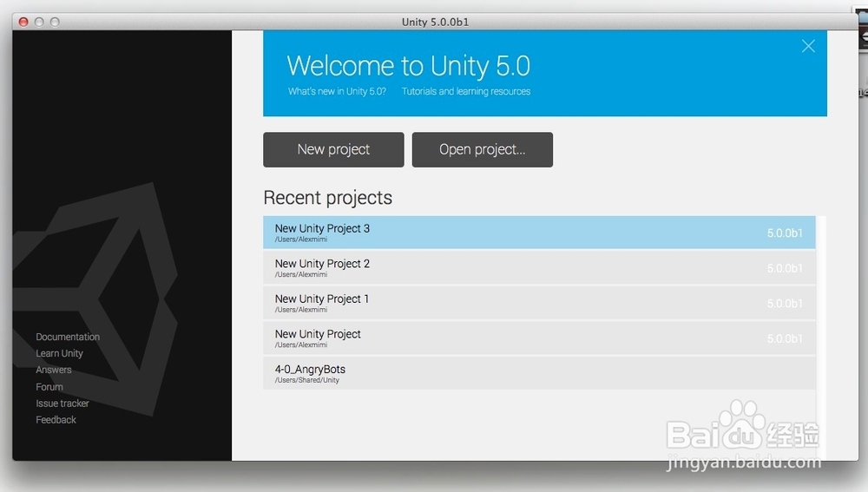
Task: Select New Unity Project 3 in recent projects
Action: (539, 233)
